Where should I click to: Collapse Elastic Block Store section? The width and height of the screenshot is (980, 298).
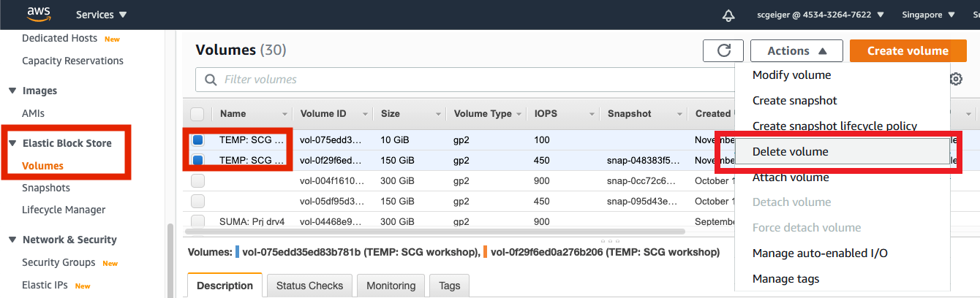[x=12, y=143]
